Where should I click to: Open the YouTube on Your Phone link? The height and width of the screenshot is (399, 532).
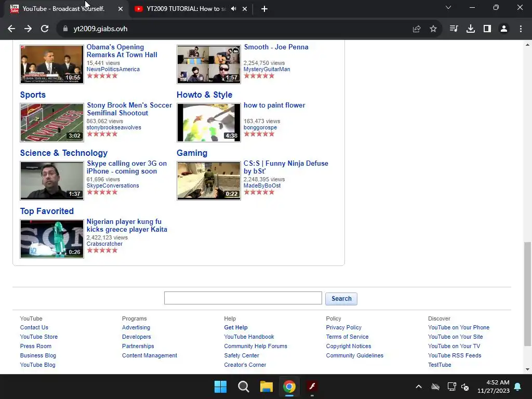[459, 327]
